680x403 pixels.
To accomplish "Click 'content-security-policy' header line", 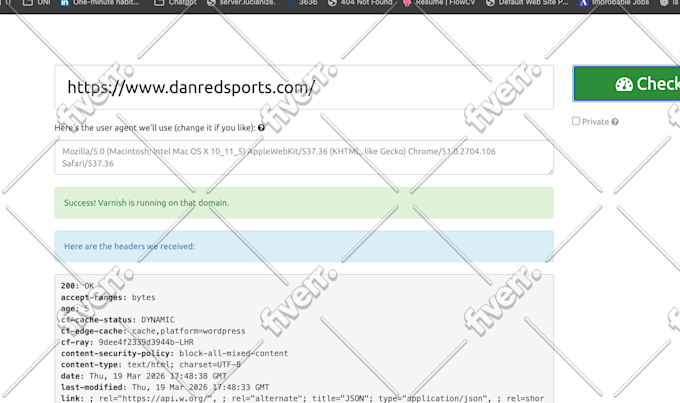I will pos(174,354).
